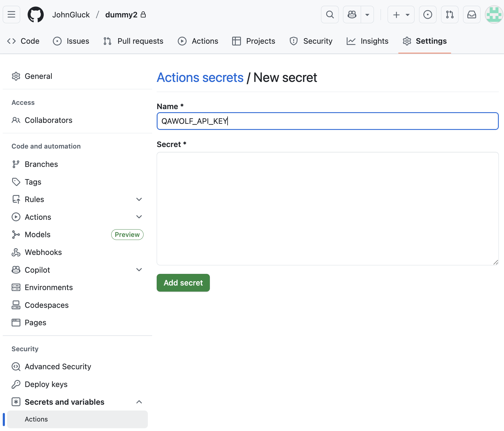
Task: Switch to the Security tab
Action: (x=311, y=41)
